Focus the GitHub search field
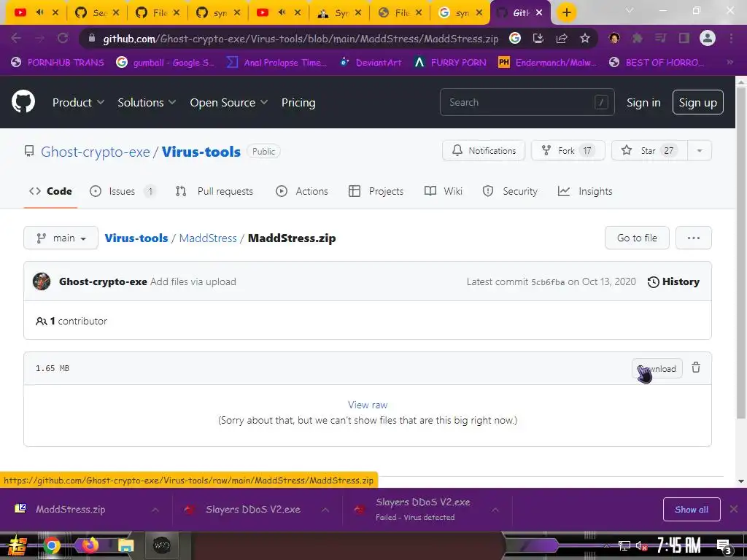747x560 pixels. pos(527,102)
